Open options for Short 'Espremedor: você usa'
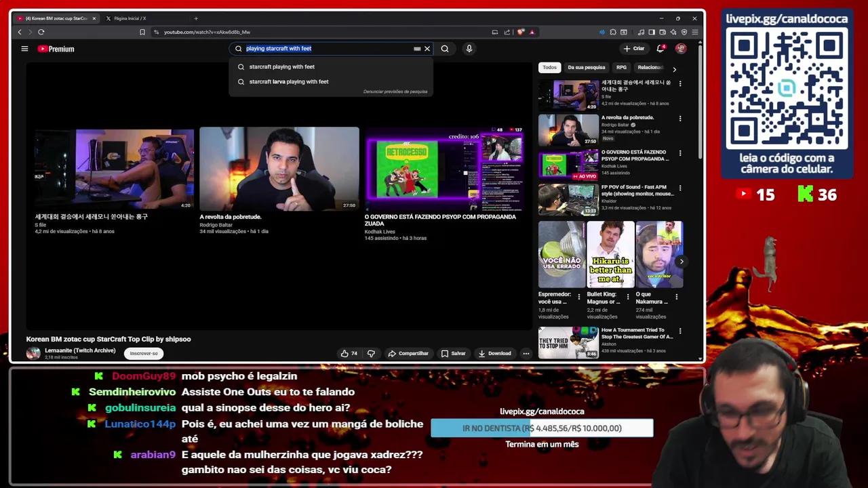The width and height of the screenshot is (868, 488). 578,297
